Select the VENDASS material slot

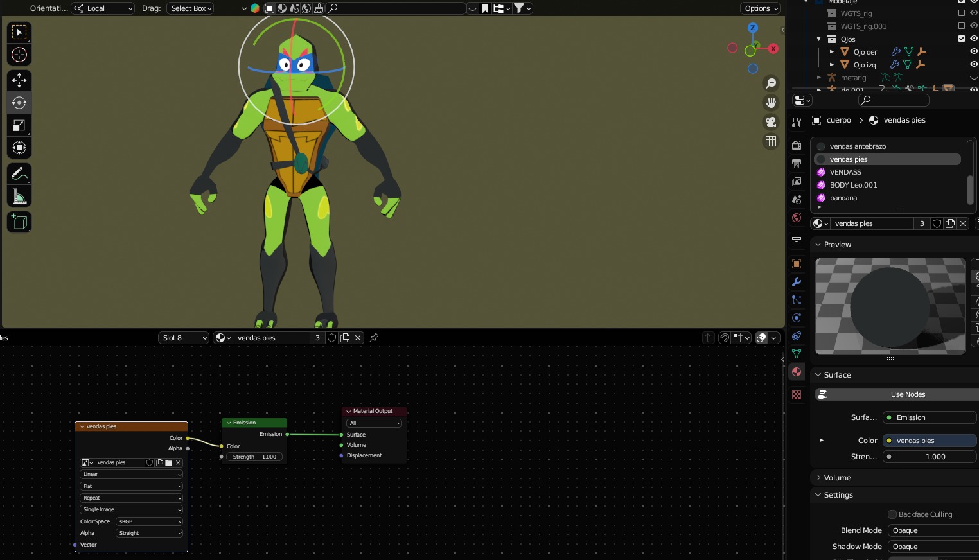[x=887, y=172]
